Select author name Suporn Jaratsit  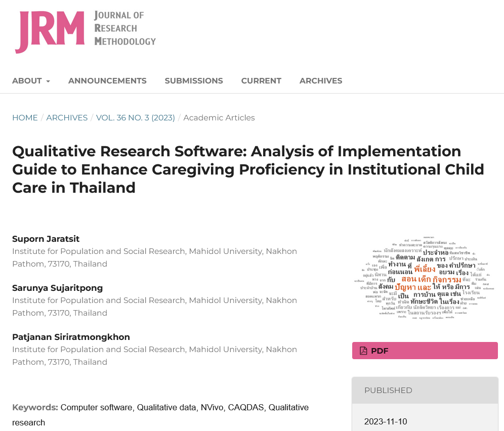[46, 239]
